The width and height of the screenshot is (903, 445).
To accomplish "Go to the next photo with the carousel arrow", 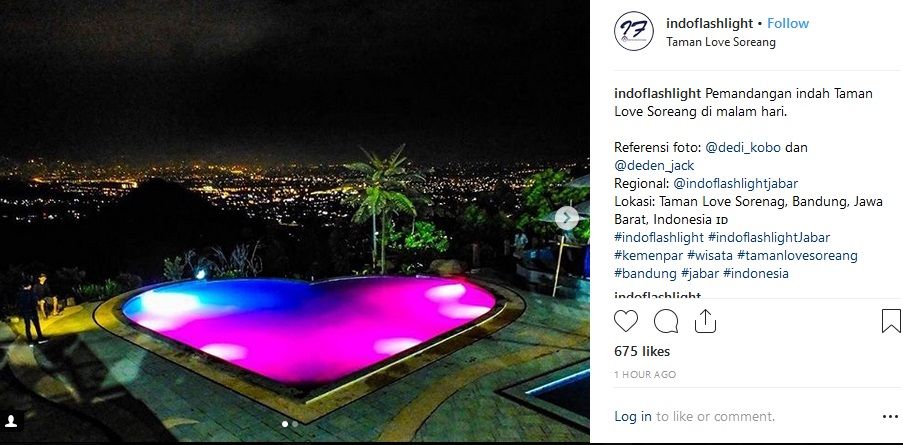I will pyautogui.click(x=567, y=218).
